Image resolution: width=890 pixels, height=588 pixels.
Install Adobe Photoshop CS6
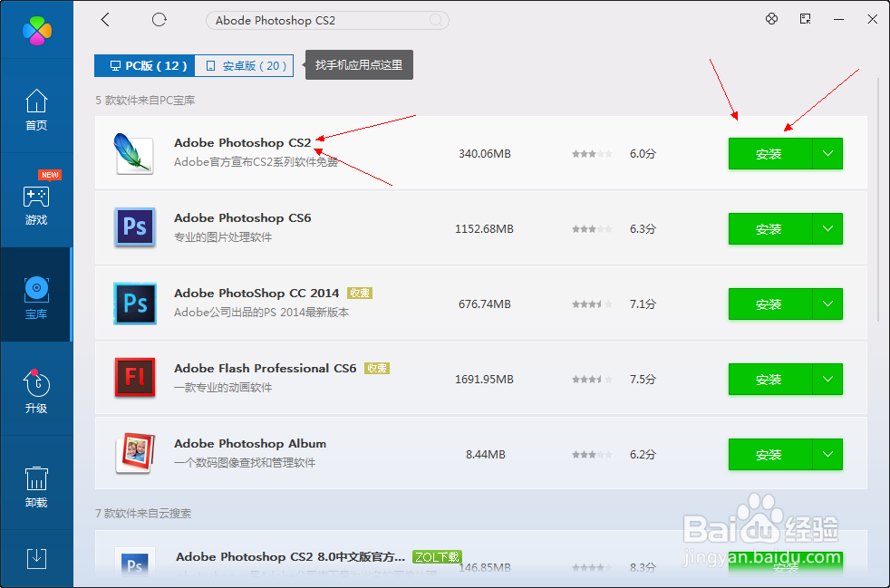(770, 228)
